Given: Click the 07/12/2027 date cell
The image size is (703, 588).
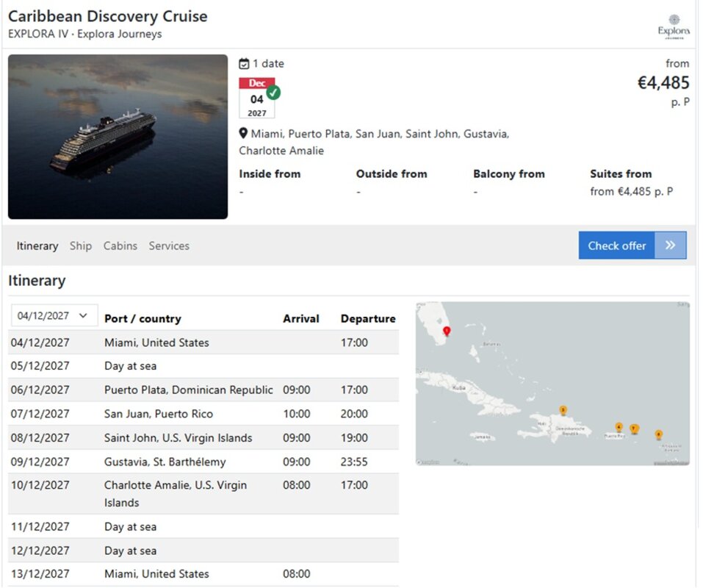Looking at the screenshot, I should click(x=40, y=414).
